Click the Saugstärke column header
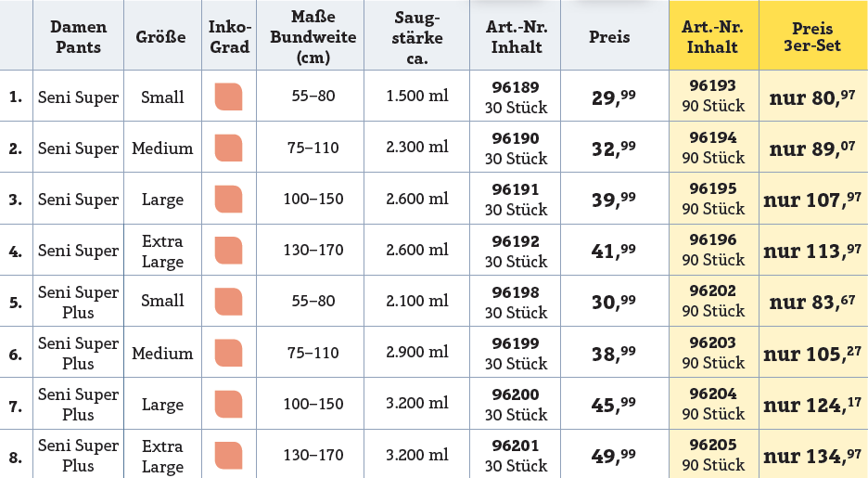868x478 pixels. click(416, 37)
